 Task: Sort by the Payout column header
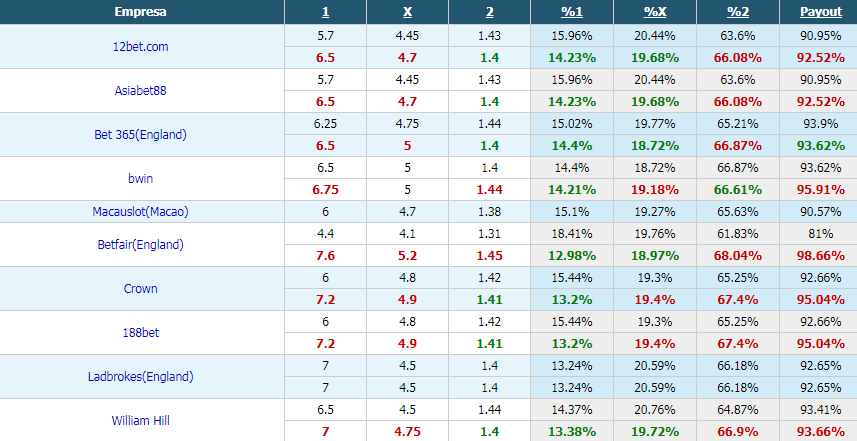(821, 11)
